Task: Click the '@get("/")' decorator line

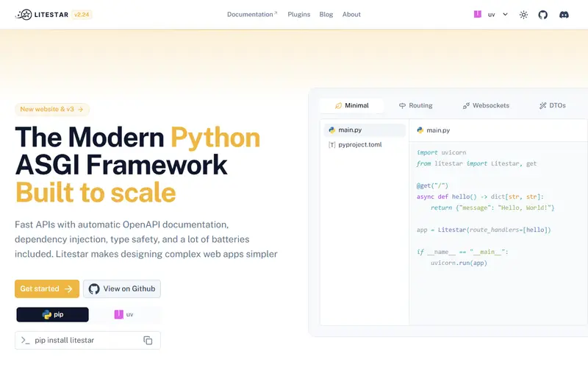Action: tap(432, 185)
